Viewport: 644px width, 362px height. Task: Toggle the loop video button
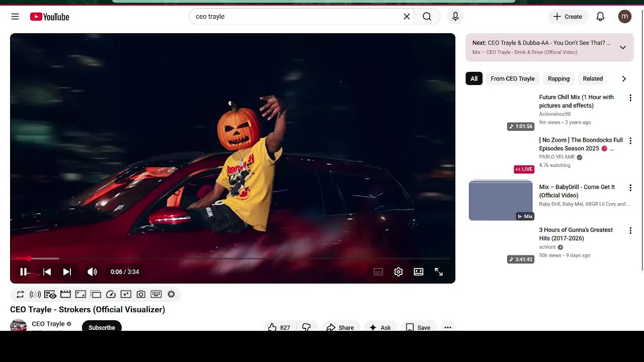(x=20, y=294)
